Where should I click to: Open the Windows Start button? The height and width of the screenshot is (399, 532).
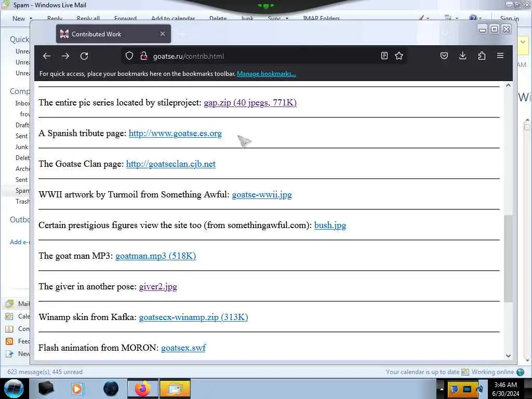(x=14, y=389)
